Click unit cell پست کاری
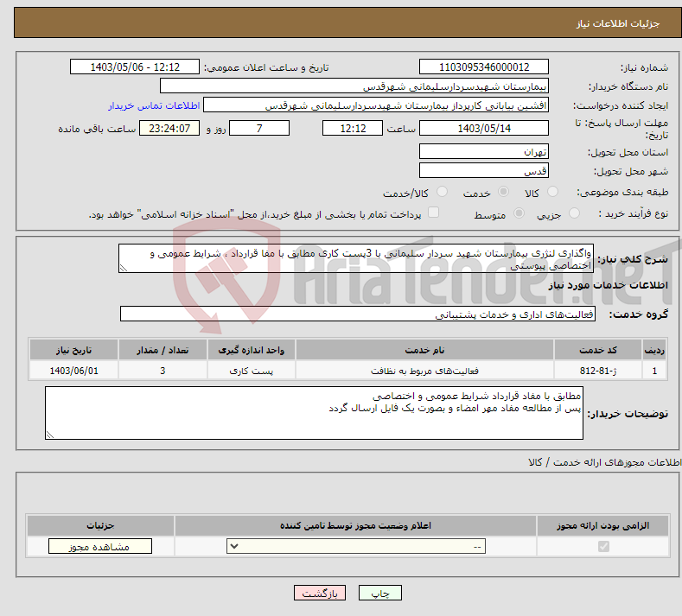 252,371
